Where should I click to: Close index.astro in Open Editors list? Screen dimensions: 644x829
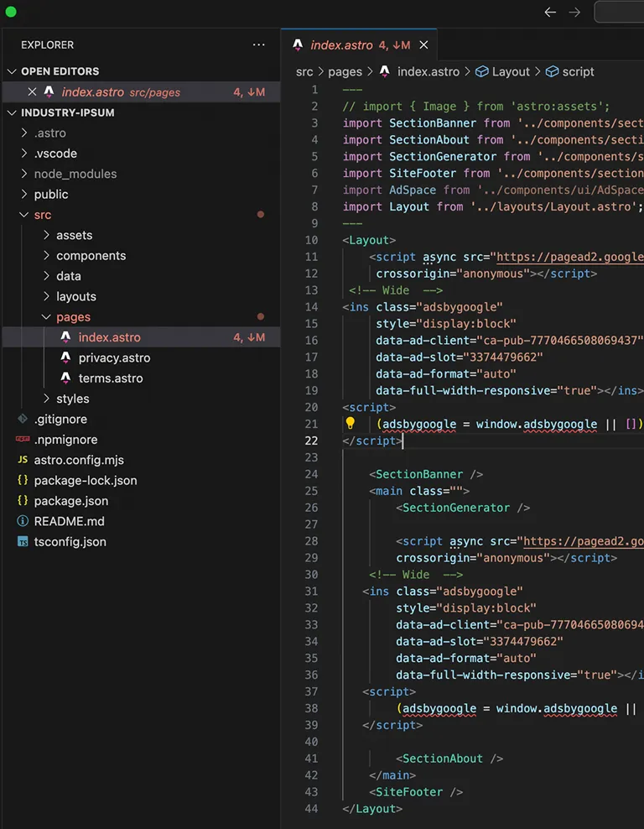click(32, 92)
